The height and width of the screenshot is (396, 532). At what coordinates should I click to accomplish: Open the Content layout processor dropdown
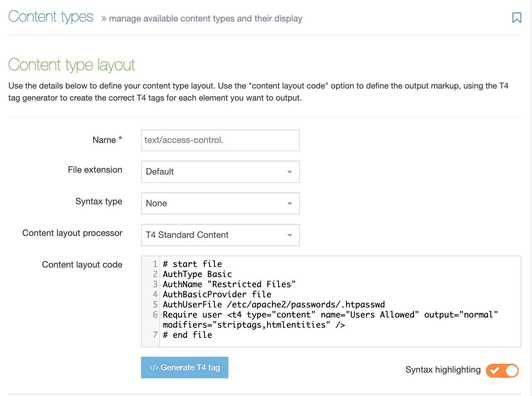(220, 235)
